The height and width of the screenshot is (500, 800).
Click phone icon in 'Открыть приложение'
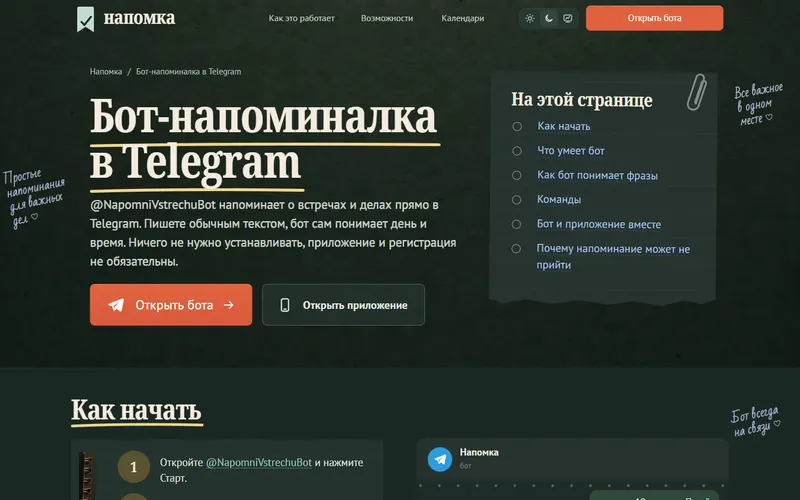pyautogui.click(x=285, y=305)
